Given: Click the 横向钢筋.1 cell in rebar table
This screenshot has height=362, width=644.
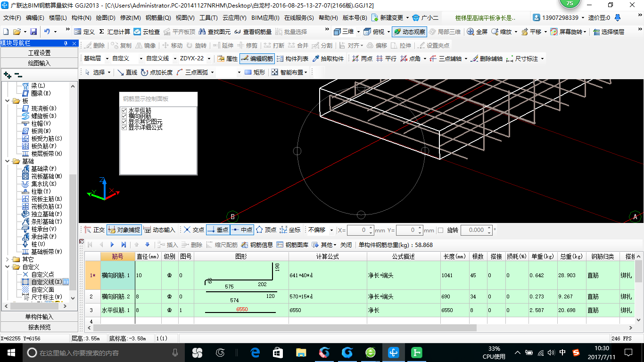Looking at the screenshot, I should pos(118,275).
